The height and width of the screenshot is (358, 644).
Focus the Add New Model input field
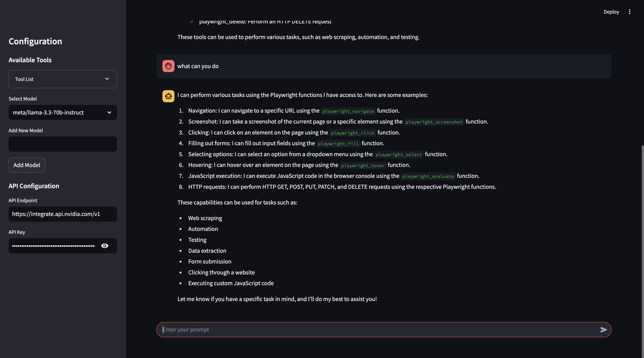click(x=63, y=144)
